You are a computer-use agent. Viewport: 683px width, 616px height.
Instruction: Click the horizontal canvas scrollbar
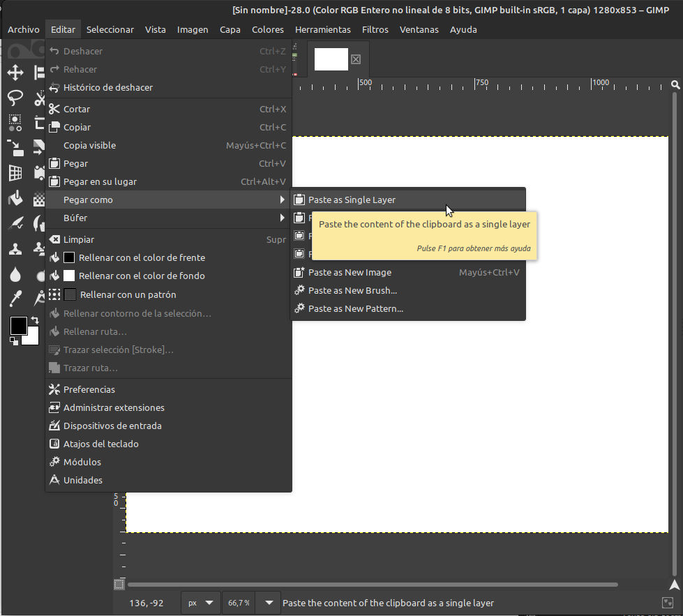pyautogui.click(x=373, y=585)
